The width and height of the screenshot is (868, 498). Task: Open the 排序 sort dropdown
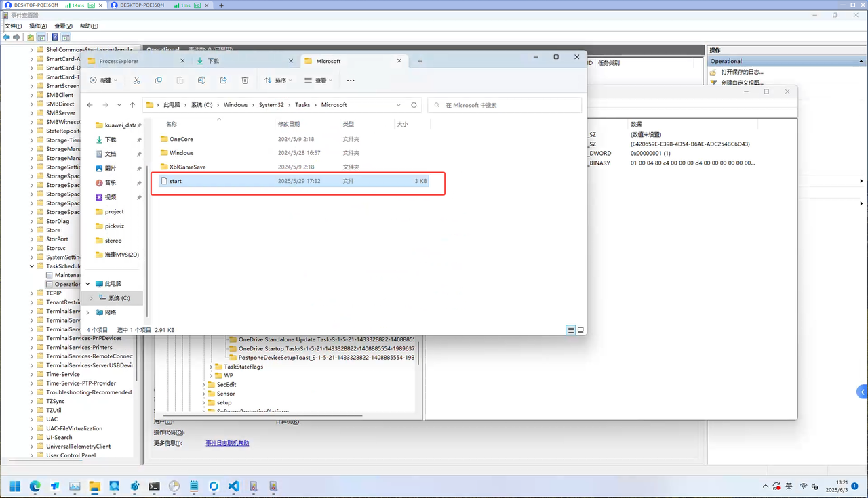278,80
